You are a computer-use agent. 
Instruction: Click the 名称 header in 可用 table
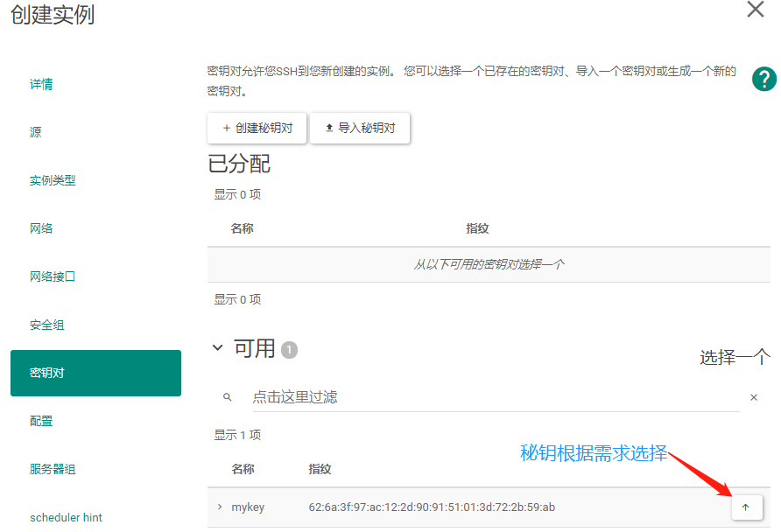(x=243, y=469)
